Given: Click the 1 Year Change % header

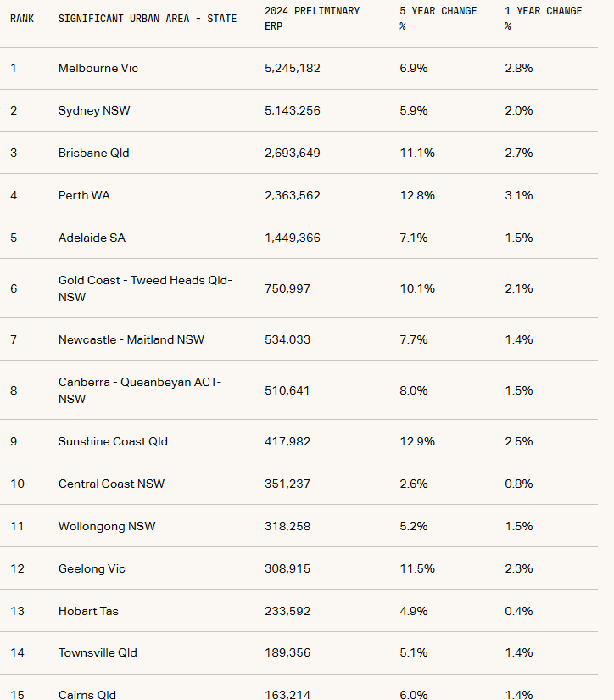Looking at the screenshot, I should tap(543, 19).
